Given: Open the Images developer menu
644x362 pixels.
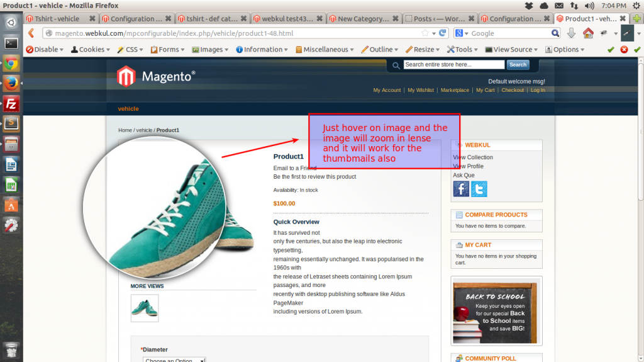Looking at the screenshot, I should pyautogui.click(x=210, y=49).
